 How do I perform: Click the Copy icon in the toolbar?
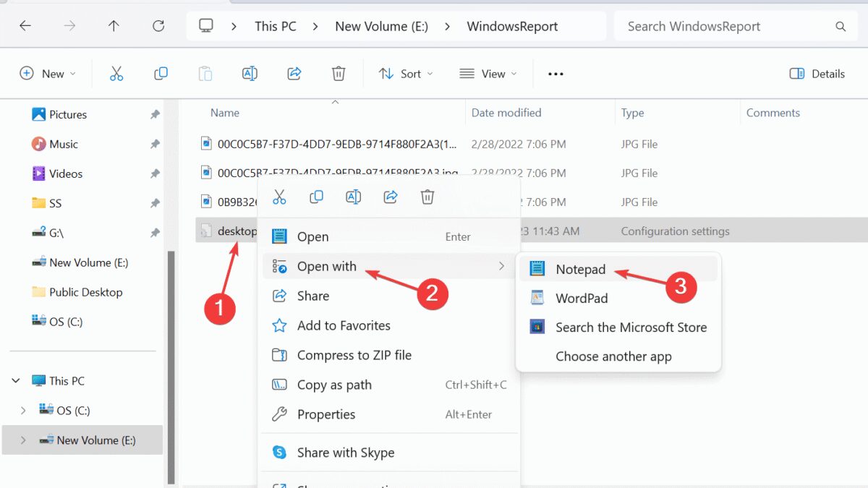click(x=161, y=73)
